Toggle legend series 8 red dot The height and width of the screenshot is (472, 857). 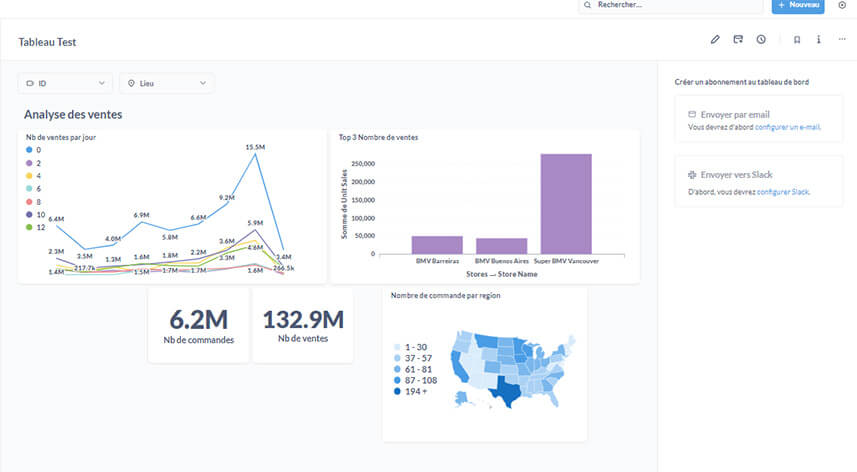point(29,202)
